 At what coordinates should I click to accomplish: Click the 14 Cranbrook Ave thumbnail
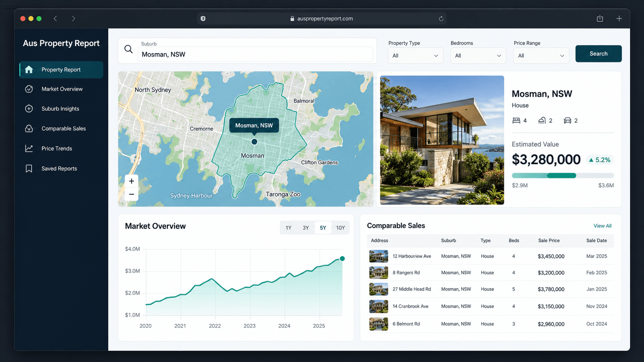(x=379, y=307)
